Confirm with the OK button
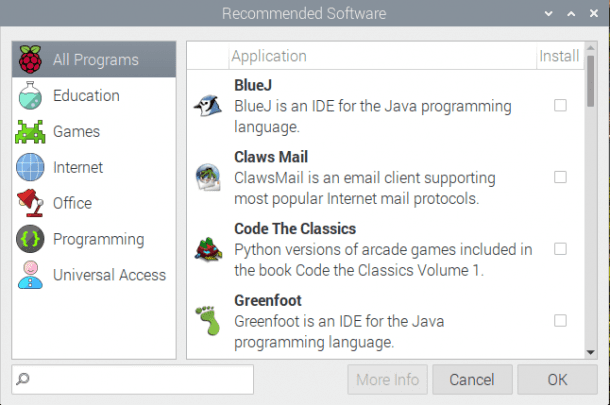Screen dimensions: 610x405 pos(557,380)
